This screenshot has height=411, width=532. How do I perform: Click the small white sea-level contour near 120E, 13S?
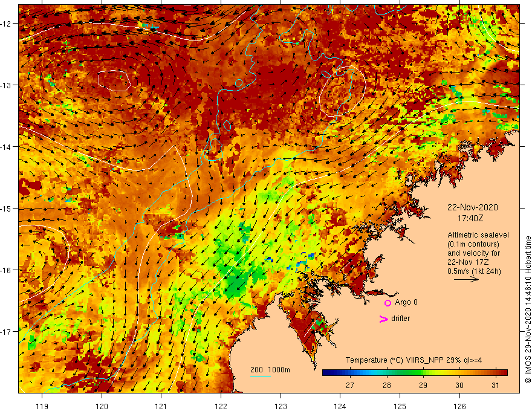115,81
